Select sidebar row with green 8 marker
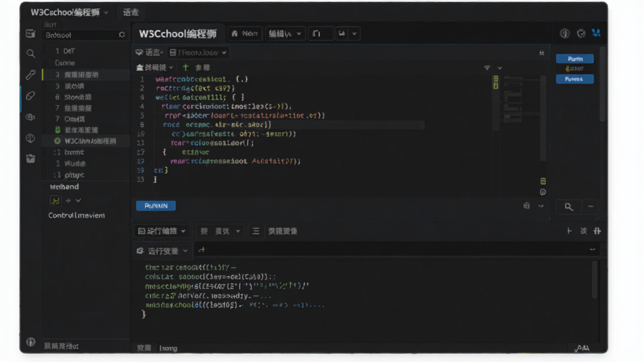The image size is (644, 362). click(x=86, y=129)
